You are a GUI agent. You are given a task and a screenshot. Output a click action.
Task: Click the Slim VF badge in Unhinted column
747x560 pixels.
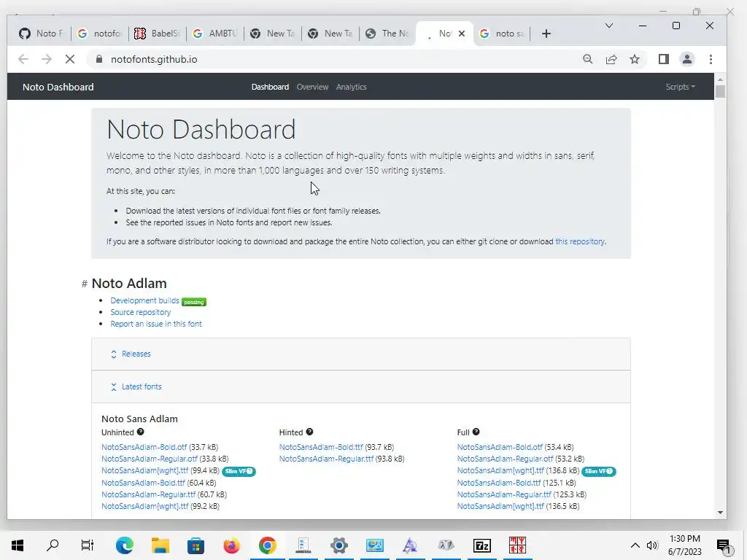239,471
